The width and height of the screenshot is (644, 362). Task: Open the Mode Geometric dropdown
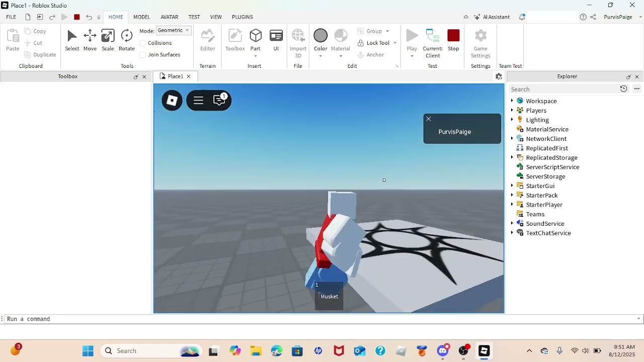174,31
